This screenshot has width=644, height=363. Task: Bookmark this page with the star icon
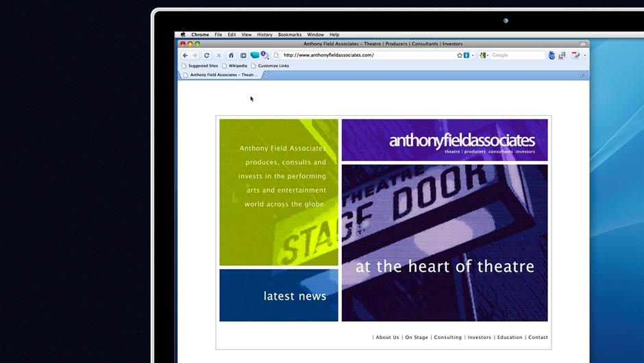(x=460, y=55)
